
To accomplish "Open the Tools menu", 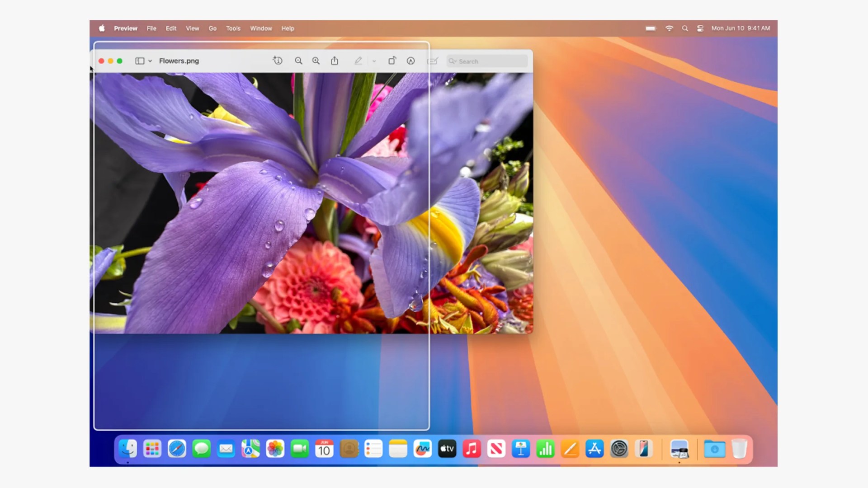I will [233, 28].
